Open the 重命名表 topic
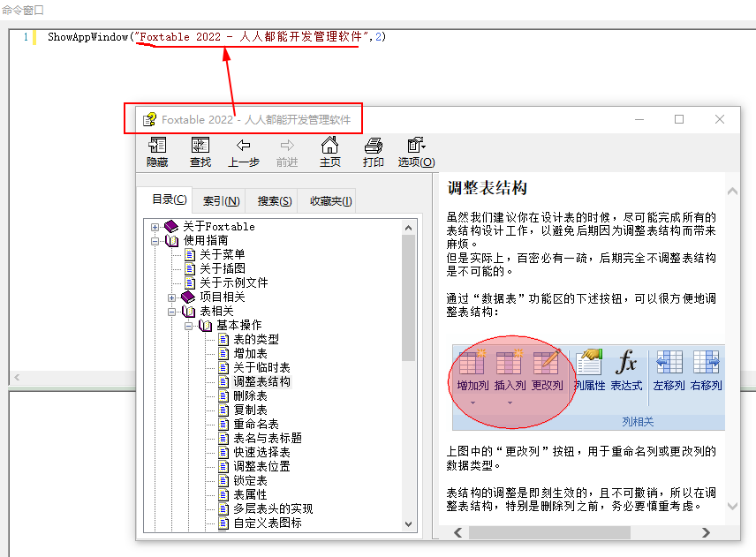756x557 pixels. pos(256,424)
